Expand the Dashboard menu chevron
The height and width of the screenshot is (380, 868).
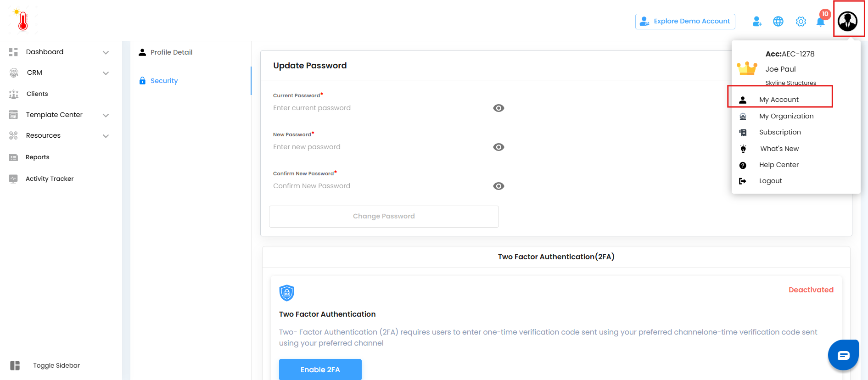pos(106,52)
